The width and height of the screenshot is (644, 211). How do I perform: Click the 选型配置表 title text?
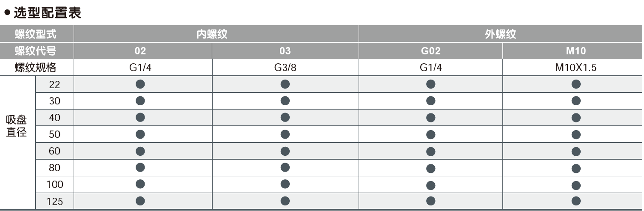tap(47, 12)
